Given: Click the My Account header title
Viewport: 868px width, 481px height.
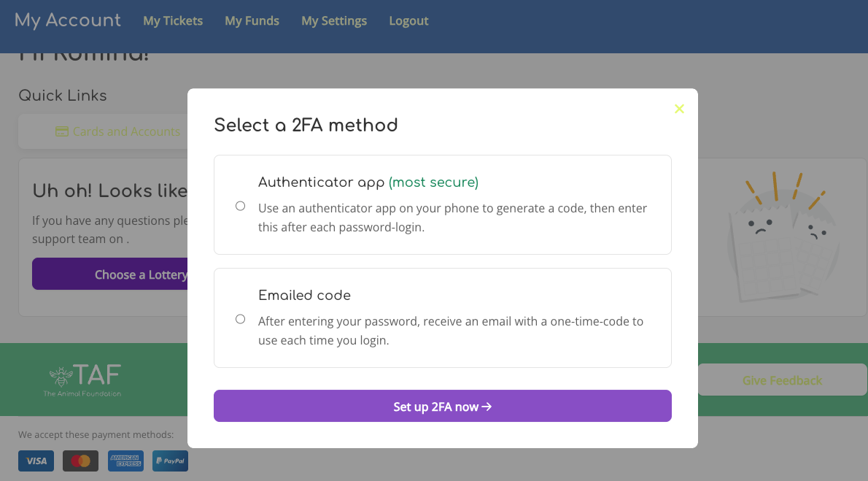Looking at the screenshot, I should [x=68, y=20].
